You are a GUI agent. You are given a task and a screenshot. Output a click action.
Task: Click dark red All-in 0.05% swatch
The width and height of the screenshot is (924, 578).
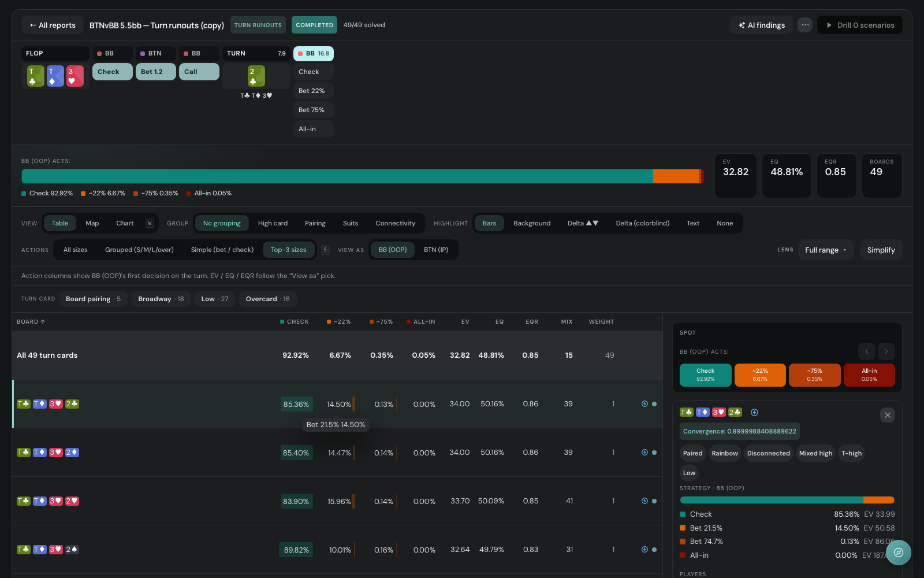coord(869,375)
